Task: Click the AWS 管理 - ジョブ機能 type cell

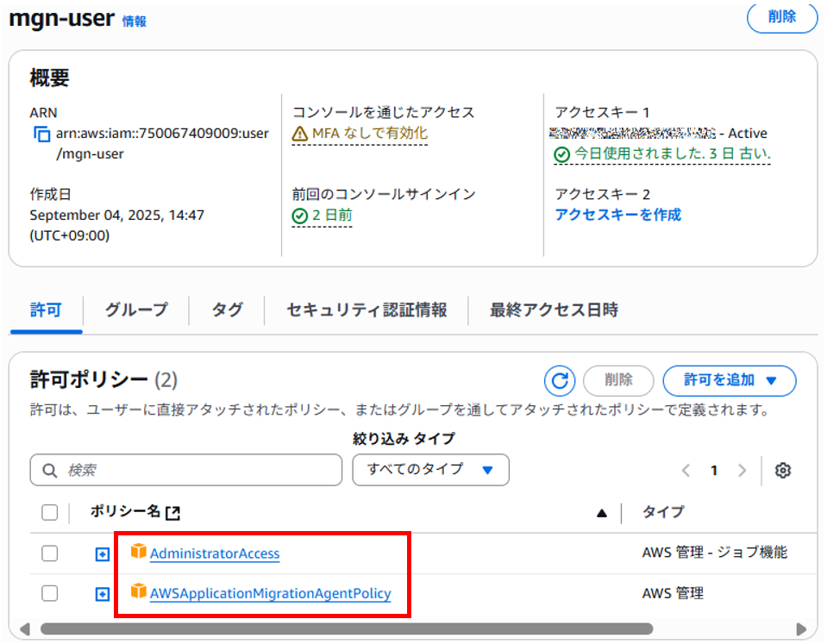Action: 715,553
